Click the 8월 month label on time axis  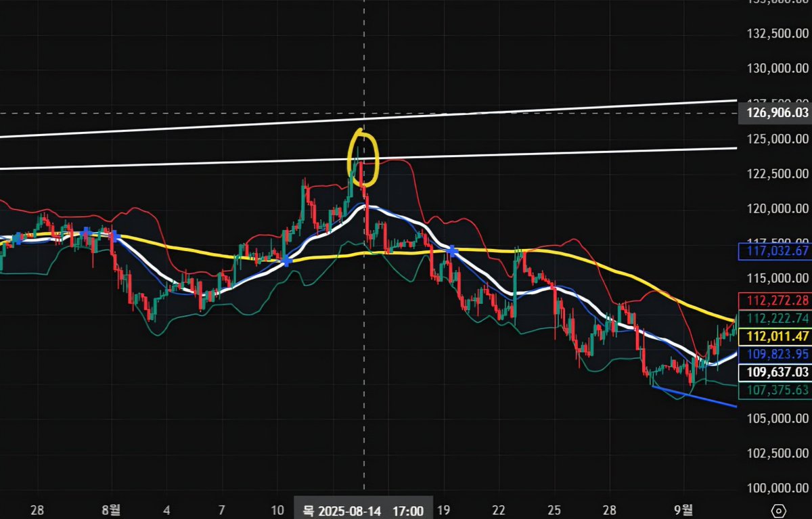(111, 511)
